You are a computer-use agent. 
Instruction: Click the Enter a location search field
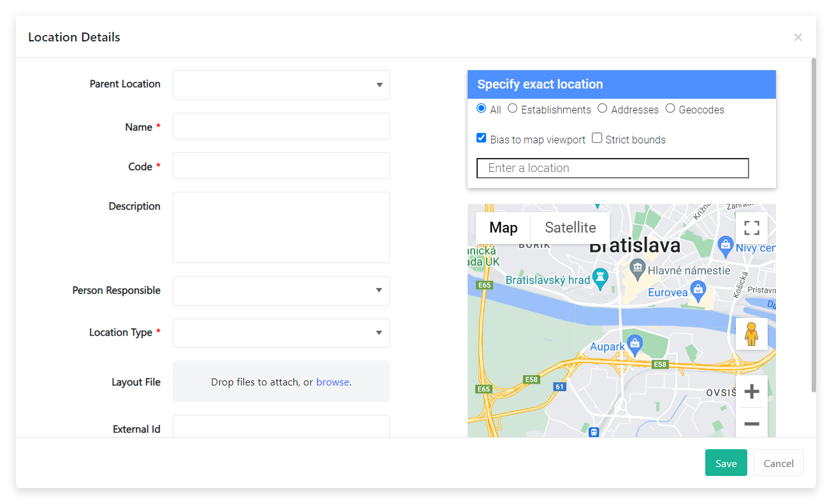[612, 168]
